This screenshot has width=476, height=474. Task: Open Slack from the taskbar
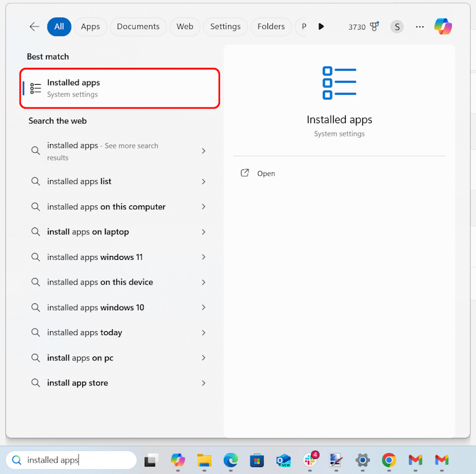[x=310, y=459]
